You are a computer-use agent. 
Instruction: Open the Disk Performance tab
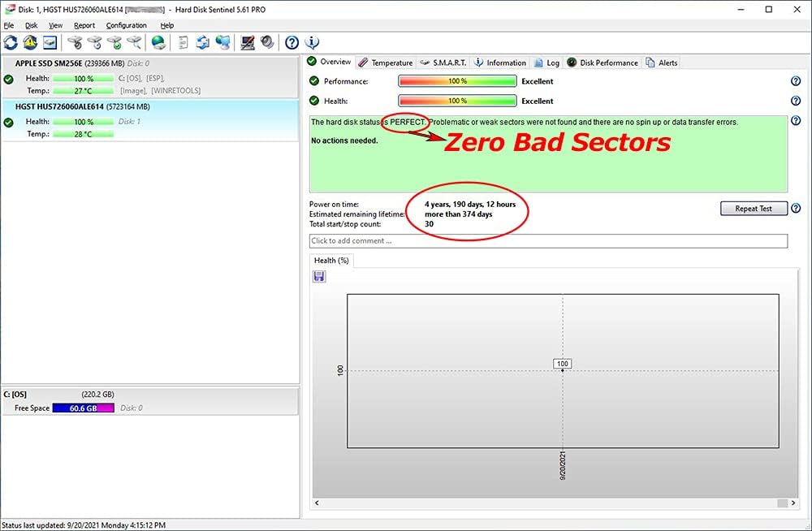(603, 63)
